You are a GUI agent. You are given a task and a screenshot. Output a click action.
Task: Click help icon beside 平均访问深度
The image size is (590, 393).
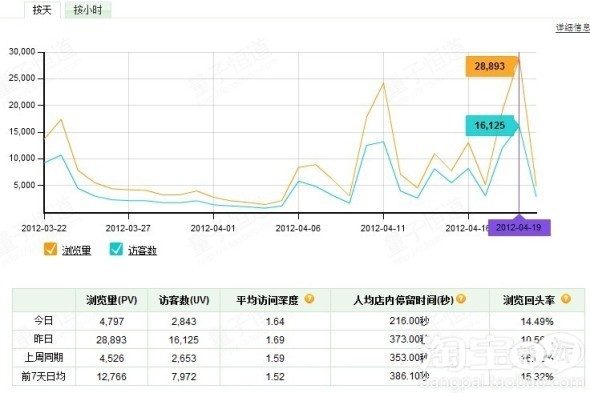tap(309, 299)
